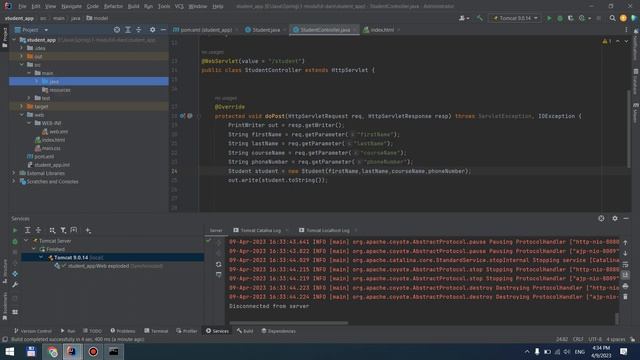Expand Scratches and Consoles node

coord(14,182)
